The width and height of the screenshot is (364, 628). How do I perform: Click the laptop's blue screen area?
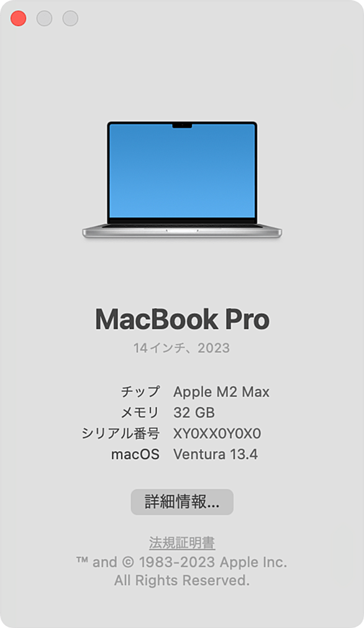coord(182,171)
